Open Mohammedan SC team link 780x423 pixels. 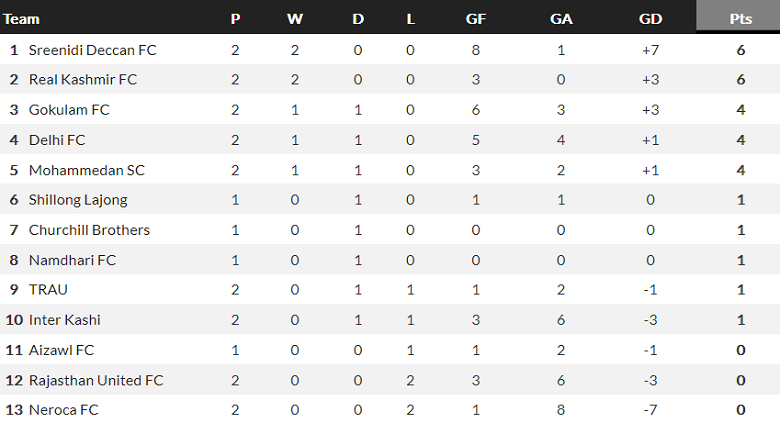(x=86, y=170)
